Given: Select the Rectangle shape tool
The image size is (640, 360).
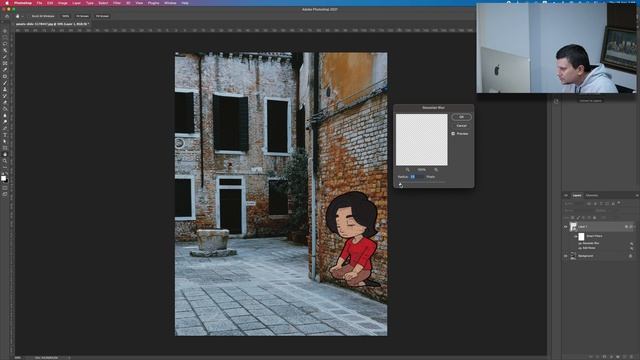Looking at the screenshot, I should (5, 148).
